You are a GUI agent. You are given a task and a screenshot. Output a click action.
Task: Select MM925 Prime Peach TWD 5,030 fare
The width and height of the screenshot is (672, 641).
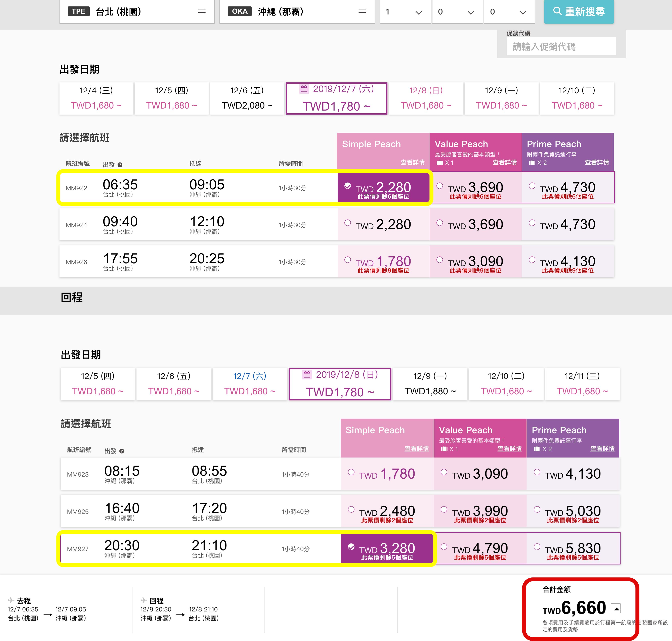pyautogui.click(x=537, y=510)
